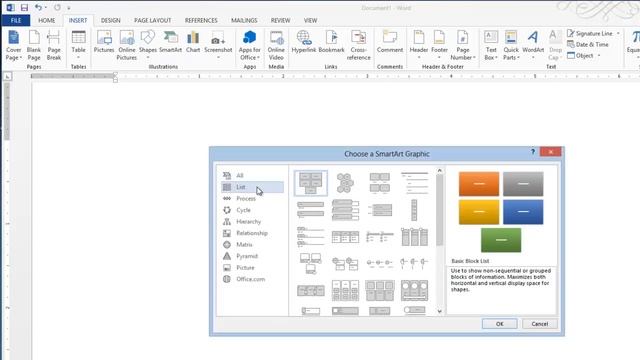The image size is (640, 360).
Task: Click the Cover Page icon
Action: [x=13, y=45]
